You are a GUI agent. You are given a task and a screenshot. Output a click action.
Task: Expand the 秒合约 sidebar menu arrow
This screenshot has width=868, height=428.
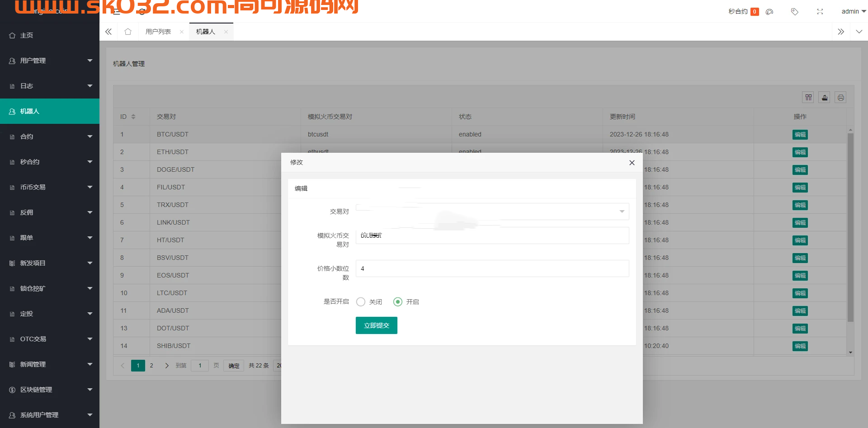click(90, 162)
